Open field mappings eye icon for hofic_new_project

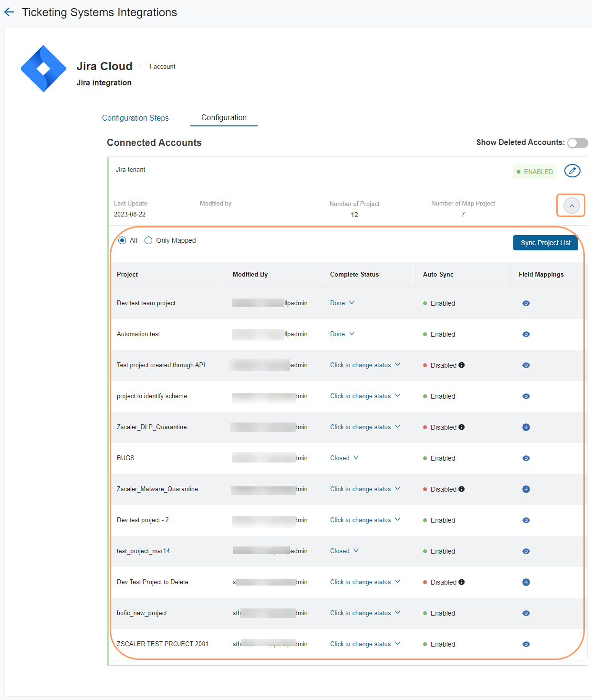coord(526,613)
